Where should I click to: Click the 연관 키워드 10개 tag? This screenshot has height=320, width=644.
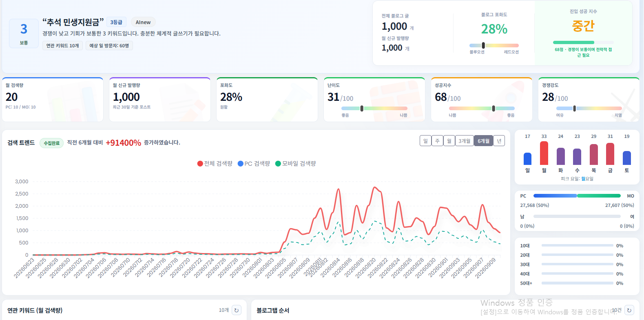62,46
